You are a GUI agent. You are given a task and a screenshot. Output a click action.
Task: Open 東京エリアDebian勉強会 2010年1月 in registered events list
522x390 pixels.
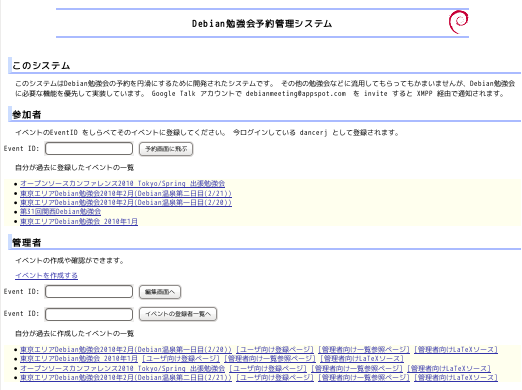tap(79, 221)
